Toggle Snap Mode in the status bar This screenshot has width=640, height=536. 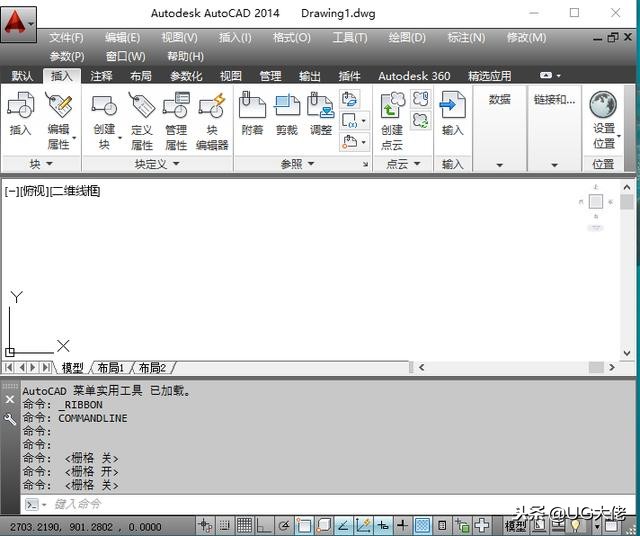[224, 525]
